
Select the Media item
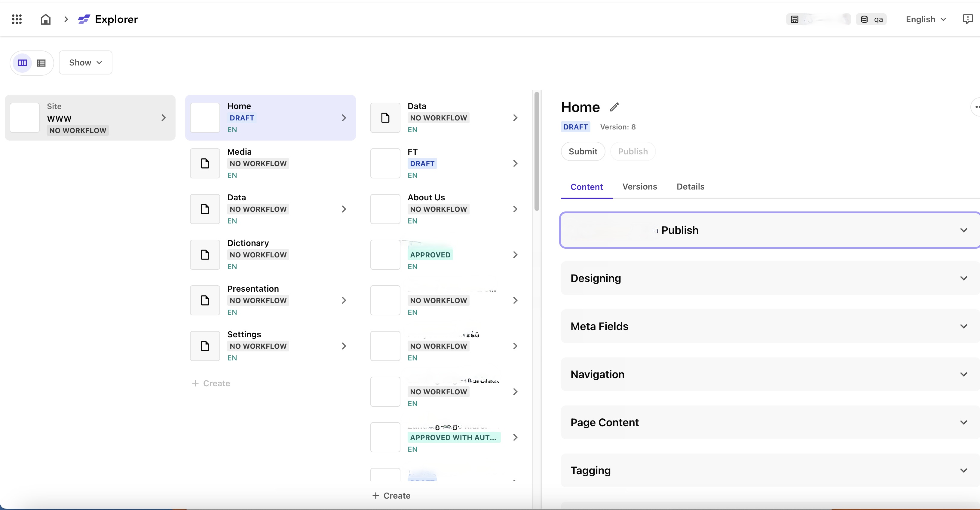pos(271,163)
